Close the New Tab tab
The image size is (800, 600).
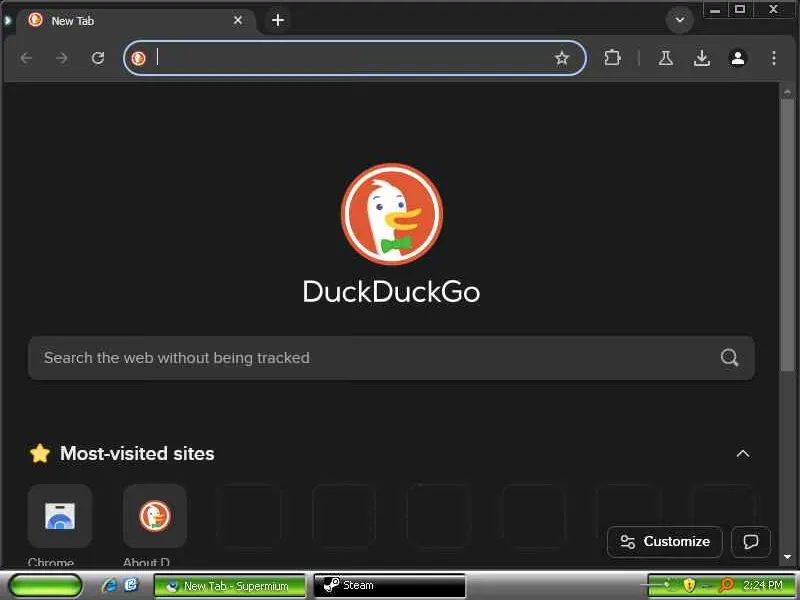click(x=238, y=20)
